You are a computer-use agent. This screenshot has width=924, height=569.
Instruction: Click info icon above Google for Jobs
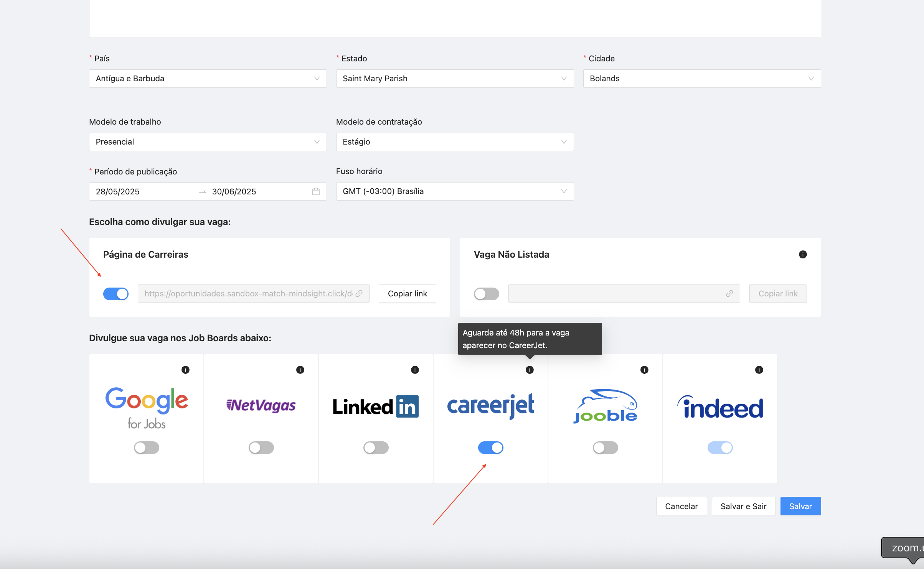(185, 370)
